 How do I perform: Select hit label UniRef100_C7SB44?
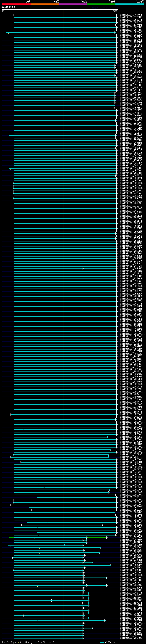(x=131, y=80)
